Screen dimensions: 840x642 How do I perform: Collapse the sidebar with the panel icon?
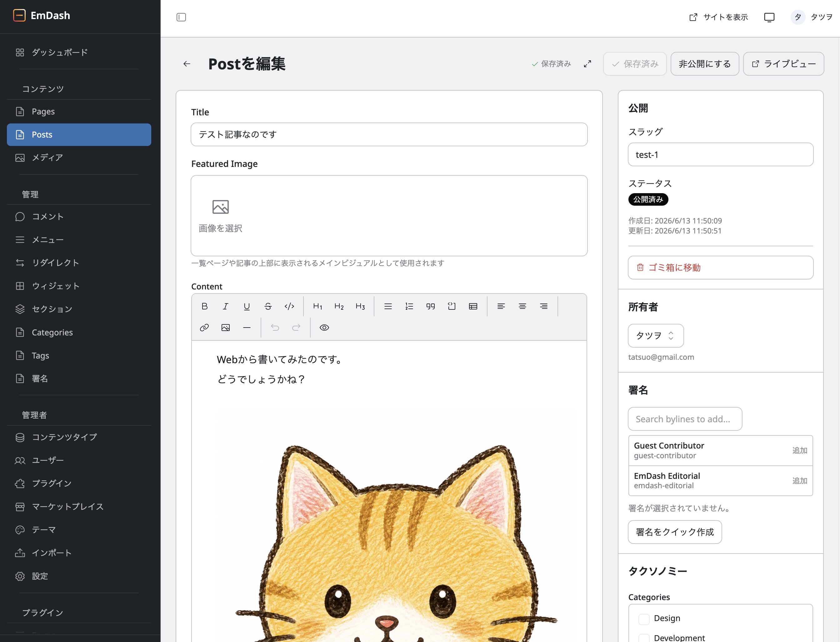(181, 17)
